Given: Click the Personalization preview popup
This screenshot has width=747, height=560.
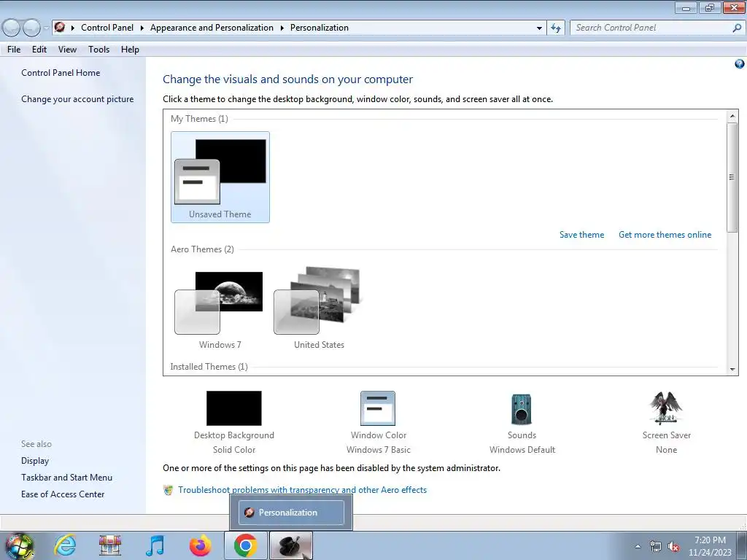Looking at the screenshot, I should click(x=291, y=513).
